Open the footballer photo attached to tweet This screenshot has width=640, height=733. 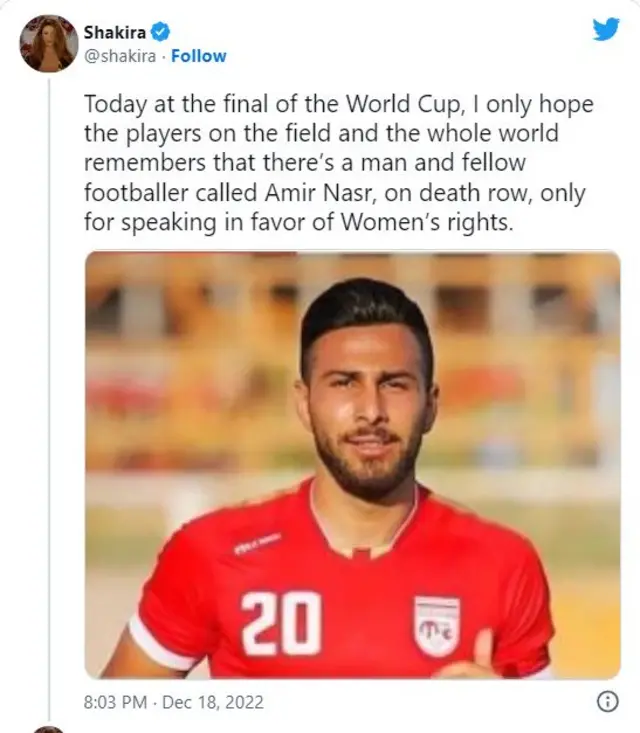pyautogui.click(x=352, y=465)
